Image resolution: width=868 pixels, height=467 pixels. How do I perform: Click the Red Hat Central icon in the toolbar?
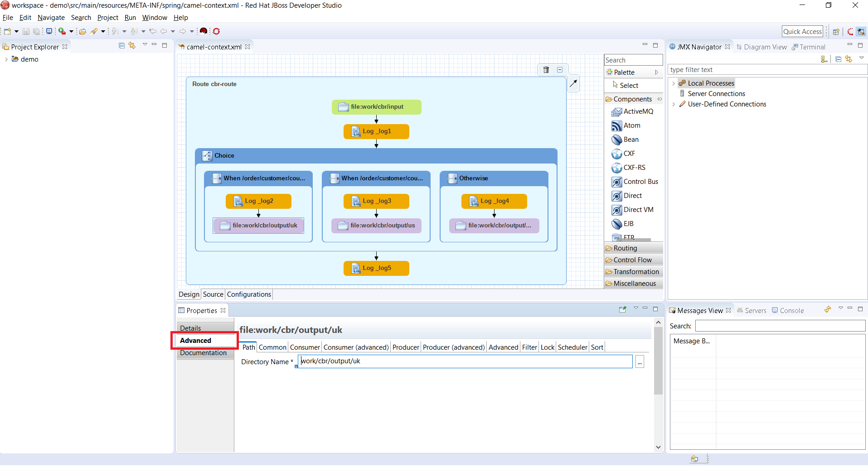tap(204, 31)
